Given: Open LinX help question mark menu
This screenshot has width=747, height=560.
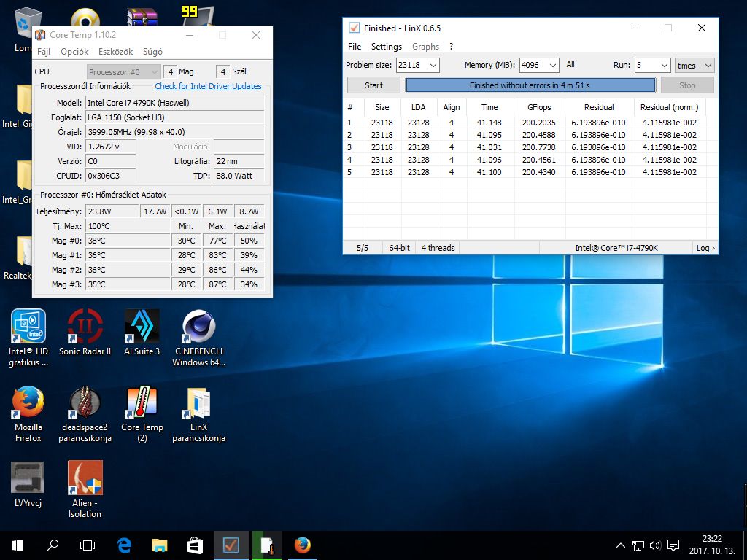Looking at the screenshot, I should pyautogui.click(x=451, y=46).
